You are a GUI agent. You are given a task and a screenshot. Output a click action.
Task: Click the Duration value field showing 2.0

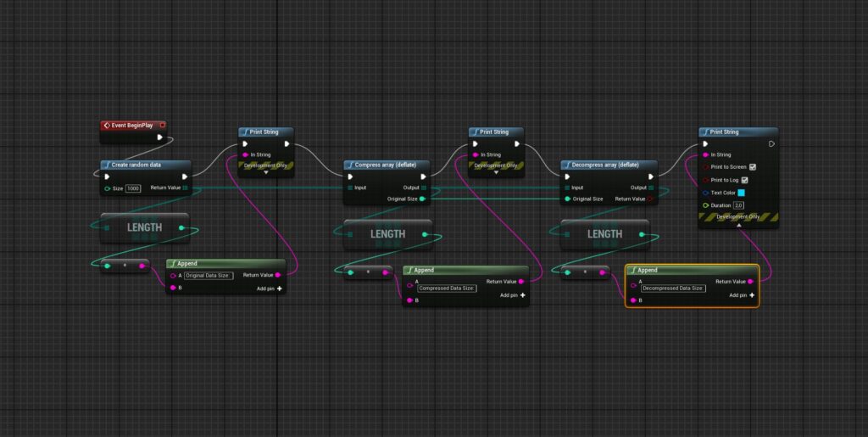coord(738,205)
